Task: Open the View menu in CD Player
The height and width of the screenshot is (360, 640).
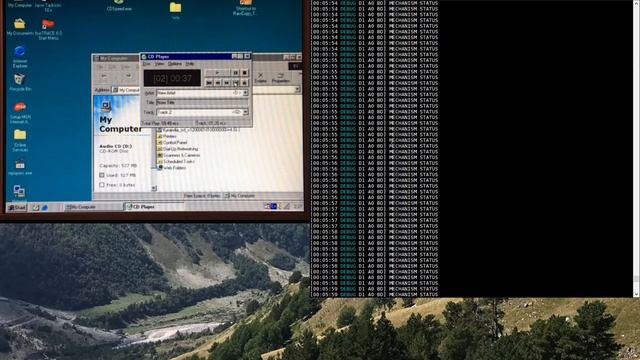Action: tap(160, 64)
